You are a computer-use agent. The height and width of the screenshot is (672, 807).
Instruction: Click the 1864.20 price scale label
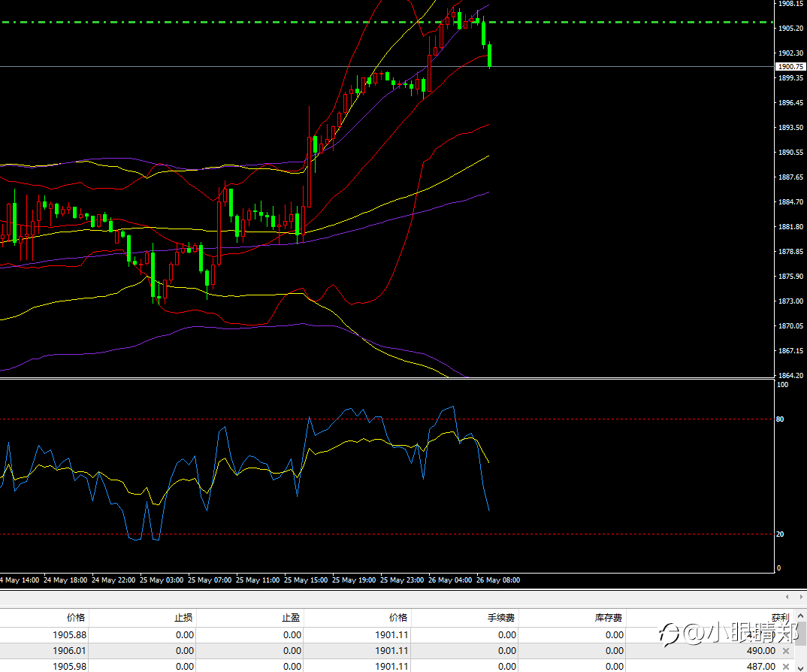pyautogui.click(x=790, y=375)
